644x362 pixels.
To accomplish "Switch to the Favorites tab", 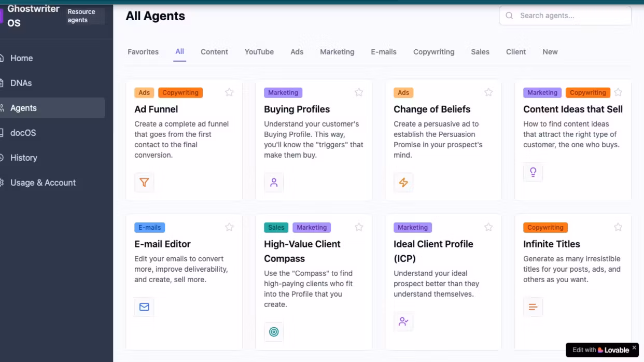I will coord(143,52).
